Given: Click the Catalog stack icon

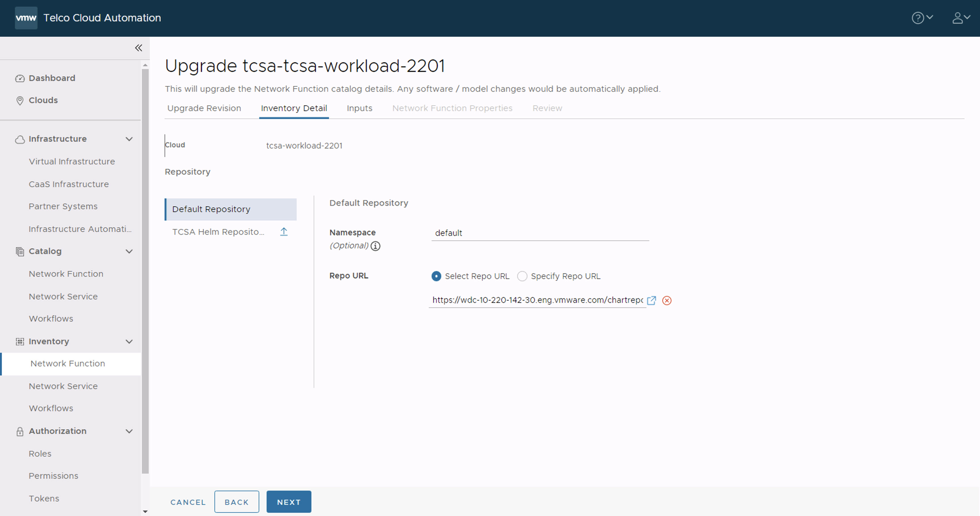Looking at the screenshot, I should (20, 251).
